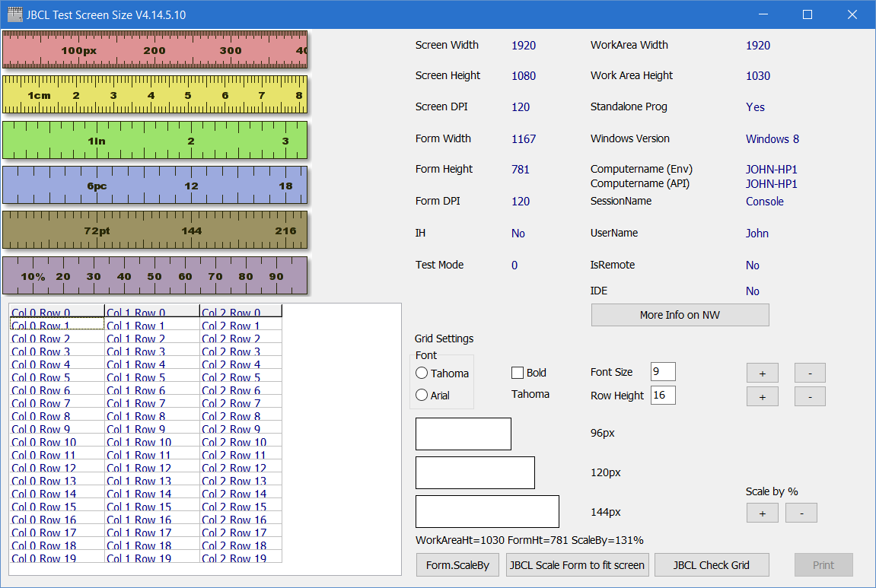Select the Col 0 Row 0 grid cell
Image resolution: width=876 pixels, height=588 pixels.
40,311
